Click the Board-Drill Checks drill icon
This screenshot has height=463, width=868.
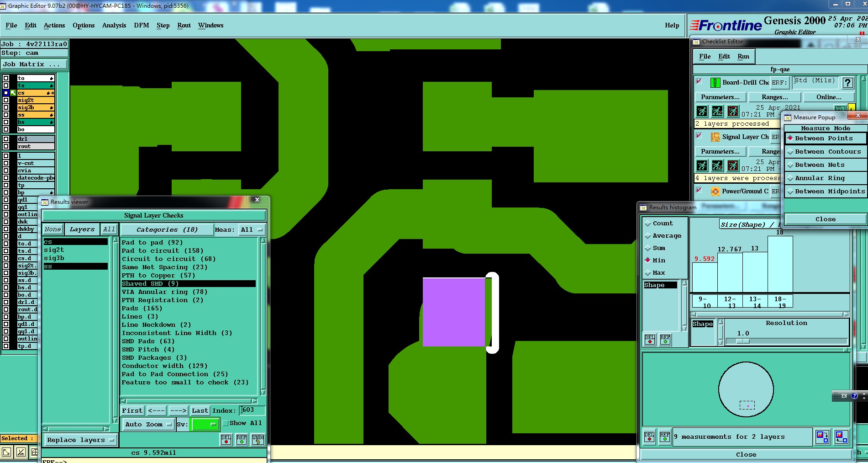pos(715,83)
